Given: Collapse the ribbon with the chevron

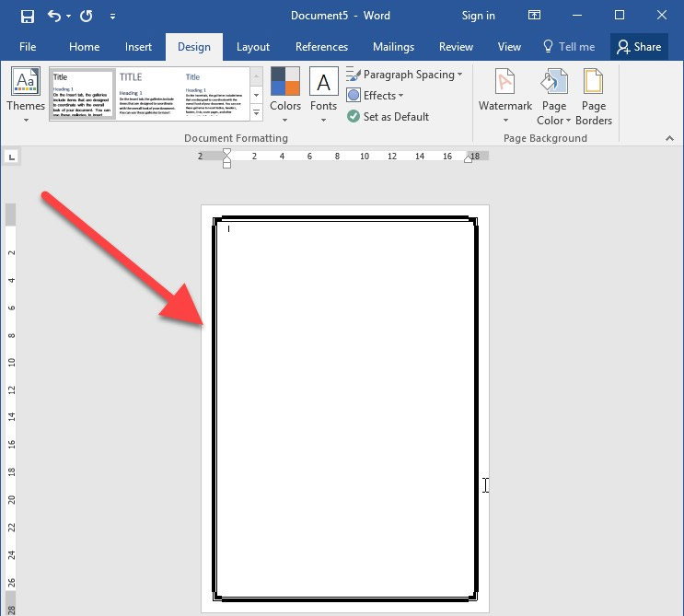Looking at the screenshot, I should coord(669,138).
